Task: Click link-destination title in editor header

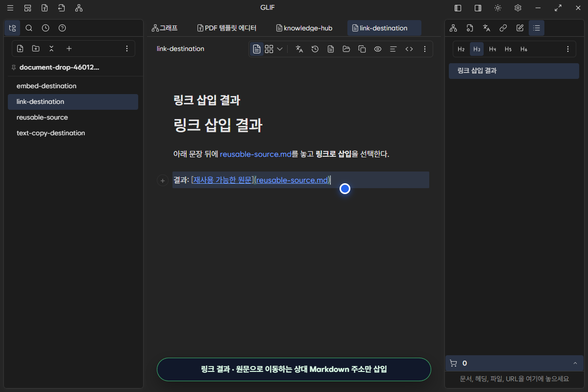Action: (x=180, y=49)
